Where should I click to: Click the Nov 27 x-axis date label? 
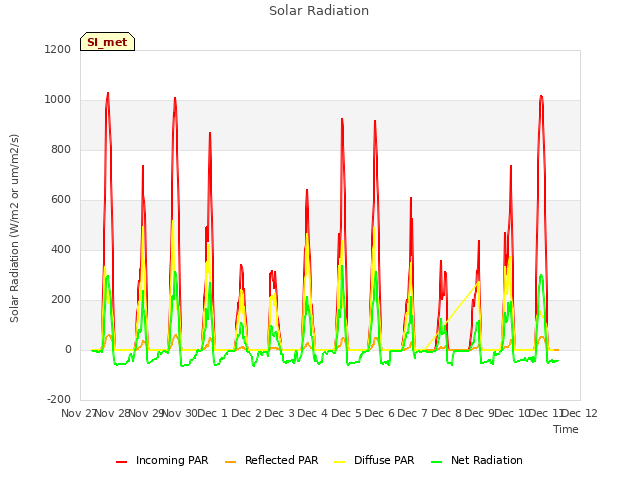coord(78,413)
